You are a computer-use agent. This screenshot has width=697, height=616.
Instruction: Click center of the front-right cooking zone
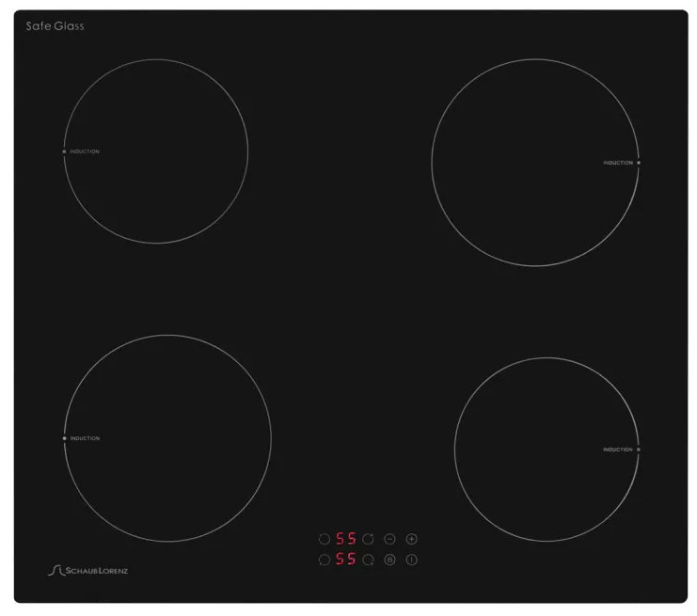[547, 450]
